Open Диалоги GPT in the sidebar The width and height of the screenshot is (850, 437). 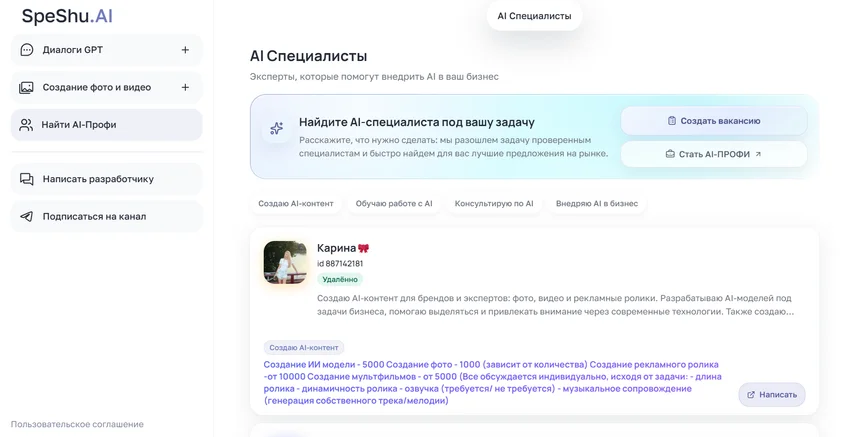coord(107,50)
